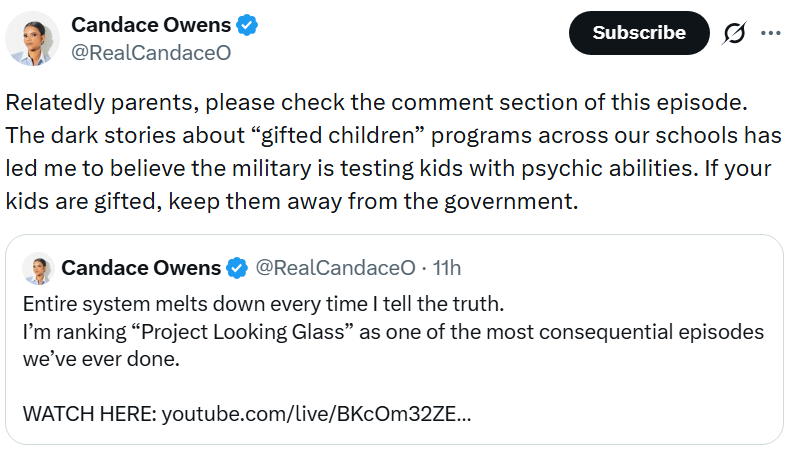Open the large Candace Owens profile avatar
Screen dimensions: 791x456
pyautogui.click(x=30, y=38)
